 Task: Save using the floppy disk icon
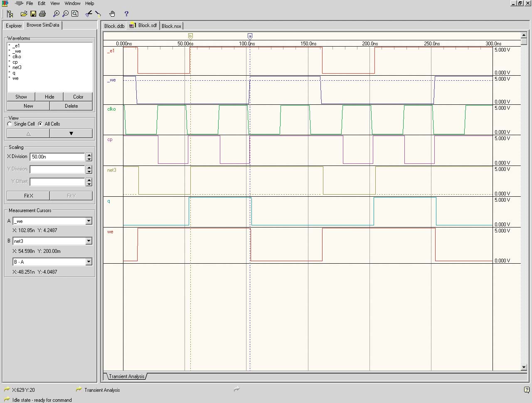point(33,14)
